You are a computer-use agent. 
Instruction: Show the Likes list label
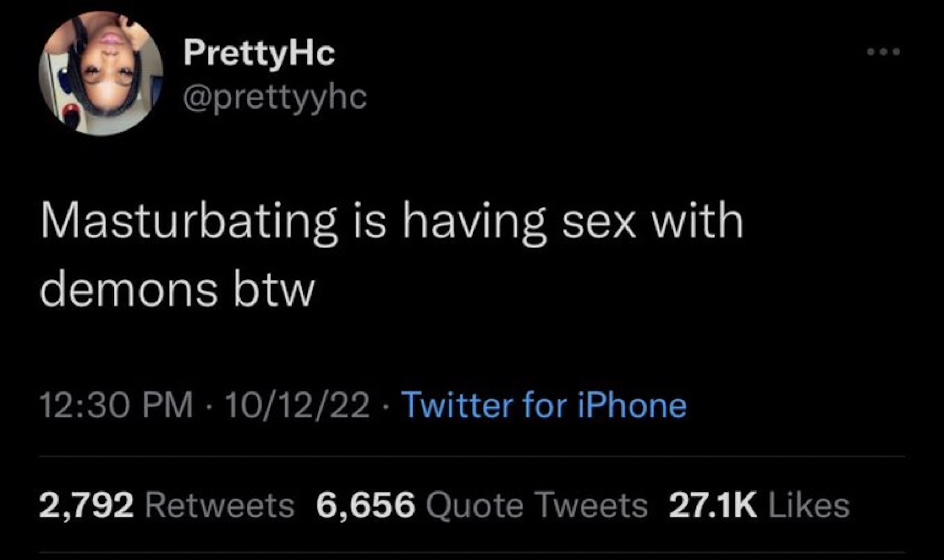[808, 506]
